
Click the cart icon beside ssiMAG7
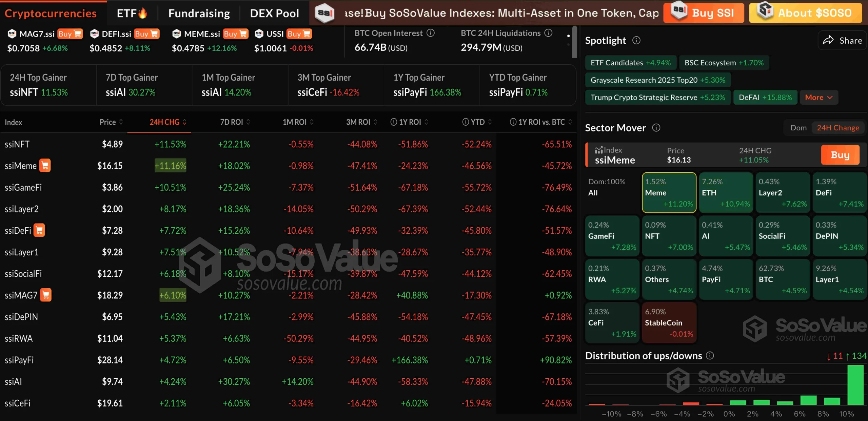click(46, 295)
